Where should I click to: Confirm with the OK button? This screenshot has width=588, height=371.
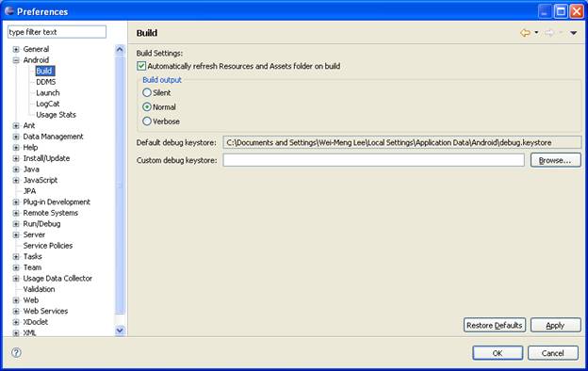tap(498, 353)
